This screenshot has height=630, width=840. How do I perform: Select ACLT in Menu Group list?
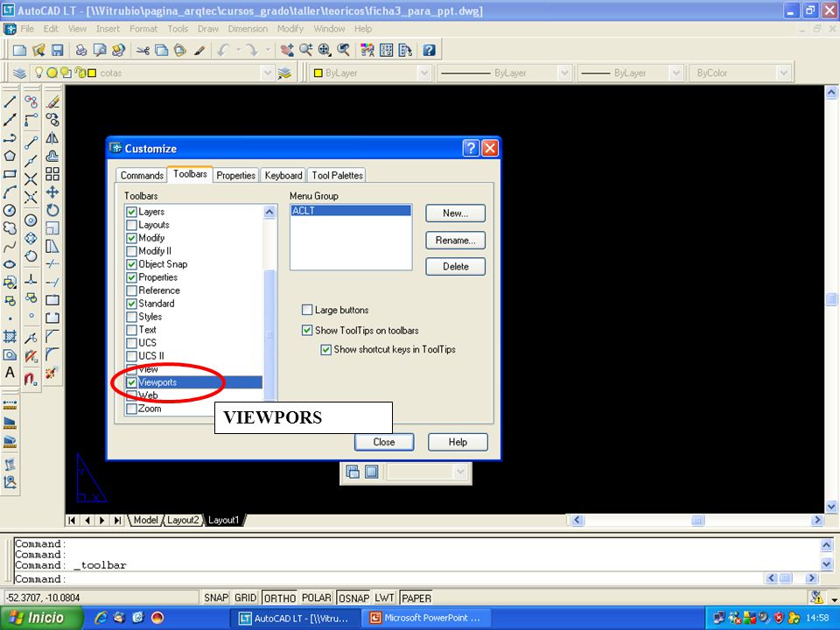tap(351, 211)
